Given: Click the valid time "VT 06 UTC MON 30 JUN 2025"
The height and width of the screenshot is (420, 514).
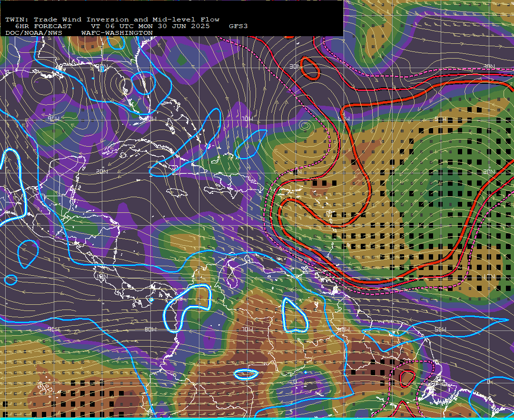Looking at the screenshot, I should 150,26.
